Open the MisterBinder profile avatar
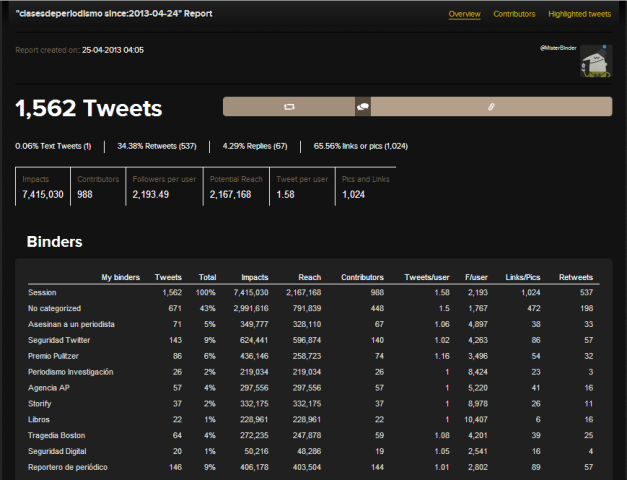 [595, 61]
